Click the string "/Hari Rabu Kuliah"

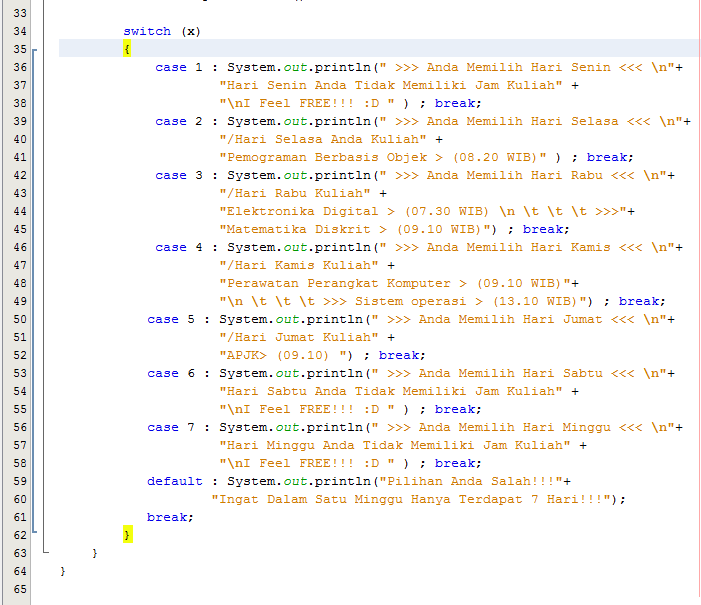coord(295,194)
